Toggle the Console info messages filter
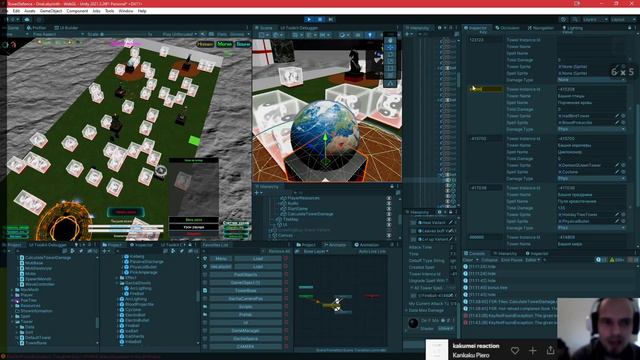Viewport: 640px width, 360px height. coord(601,260)
